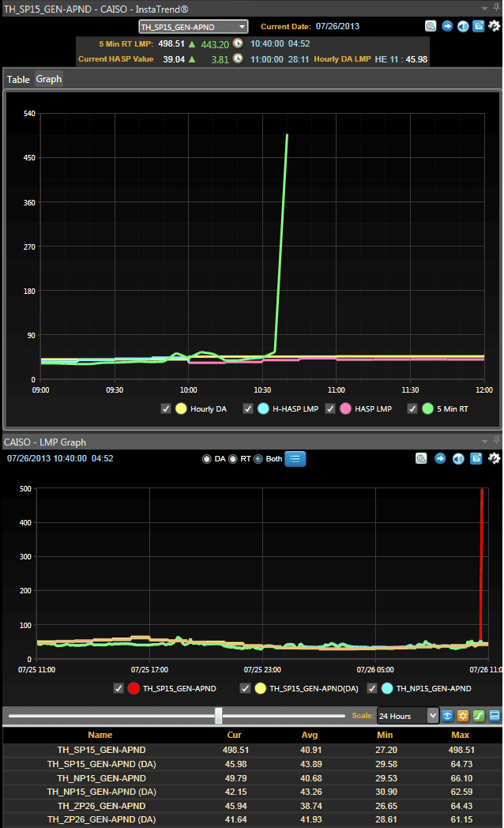
Task: Click the green curve icon beside Scale
Action: (x=479, y=716)
